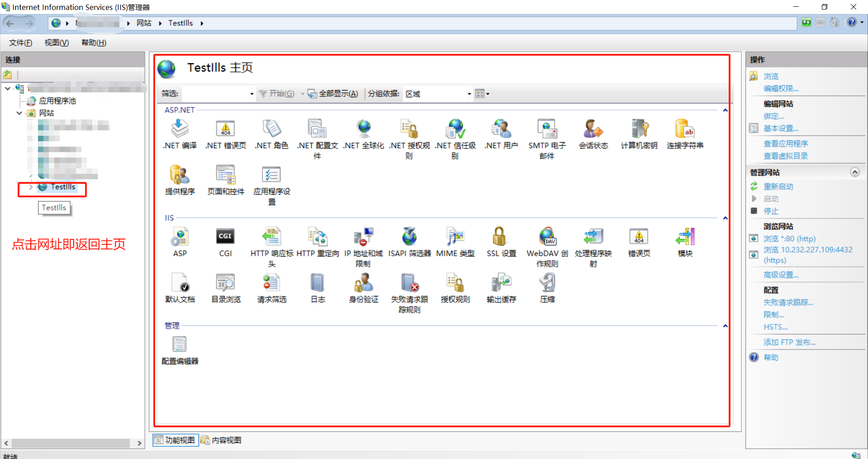Viewport: 868px width, 459px height.
Task: Open the view mode icon dropdown
Action: (x=482, y=94)
